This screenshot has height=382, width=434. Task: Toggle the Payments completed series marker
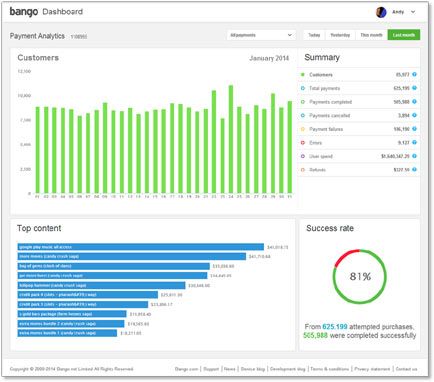coord(303,102)
